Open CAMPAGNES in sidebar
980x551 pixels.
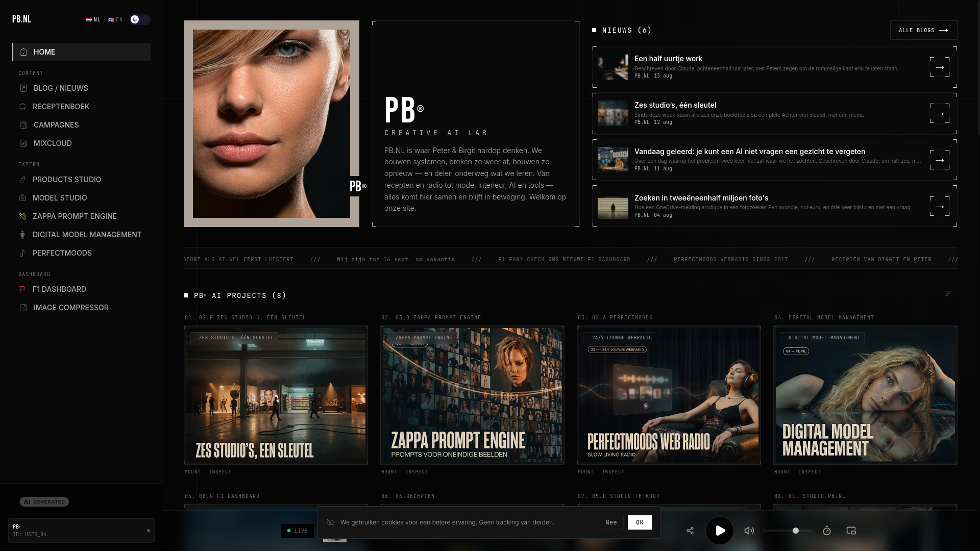pos(82,125)
